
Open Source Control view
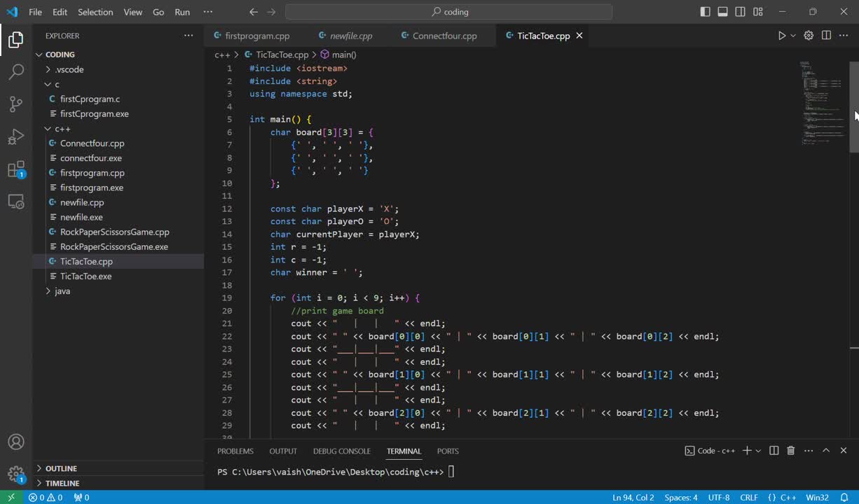15,104
